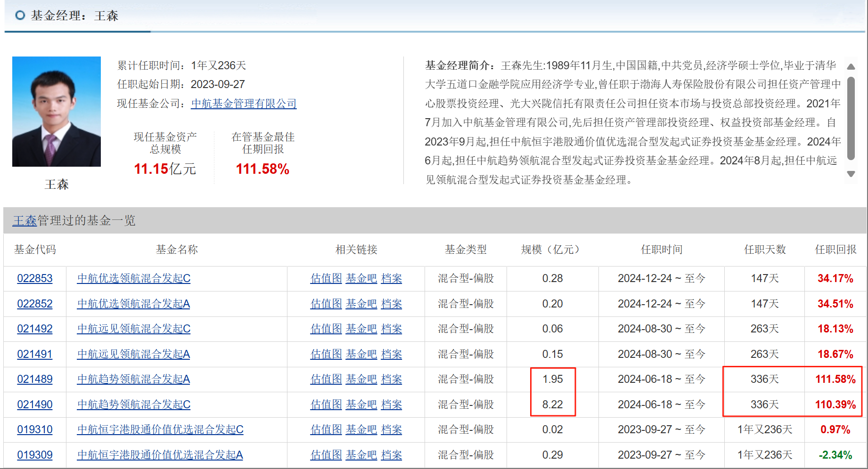Open fund code 021490

pyautogui.click(x=35, y=404)
